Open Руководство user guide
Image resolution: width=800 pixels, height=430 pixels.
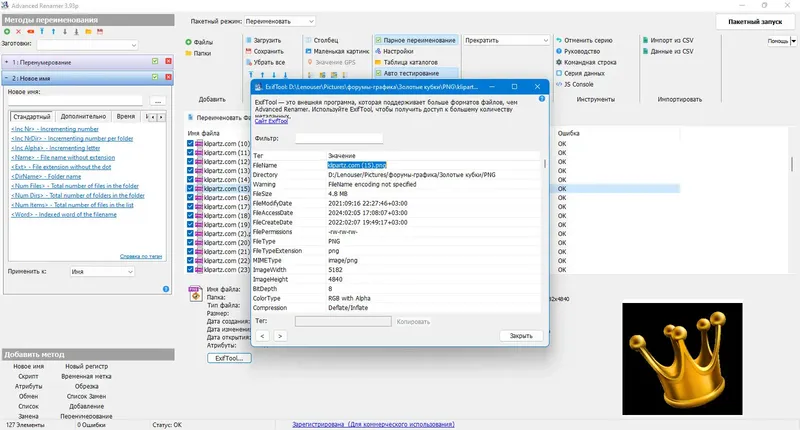click(x=578, y=52)
